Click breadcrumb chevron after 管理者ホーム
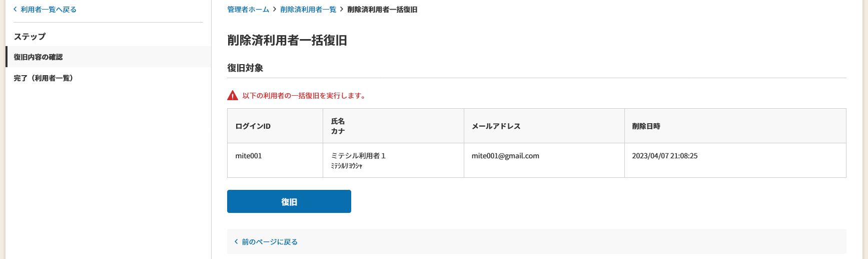This screenshot has width=868, height=259. pyautogui.click(x=275, y=9)
